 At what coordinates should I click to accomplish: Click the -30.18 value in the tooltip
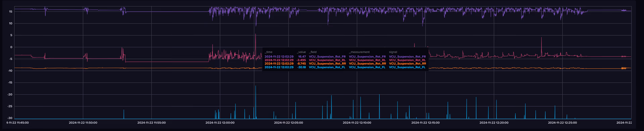click(302, 67)
